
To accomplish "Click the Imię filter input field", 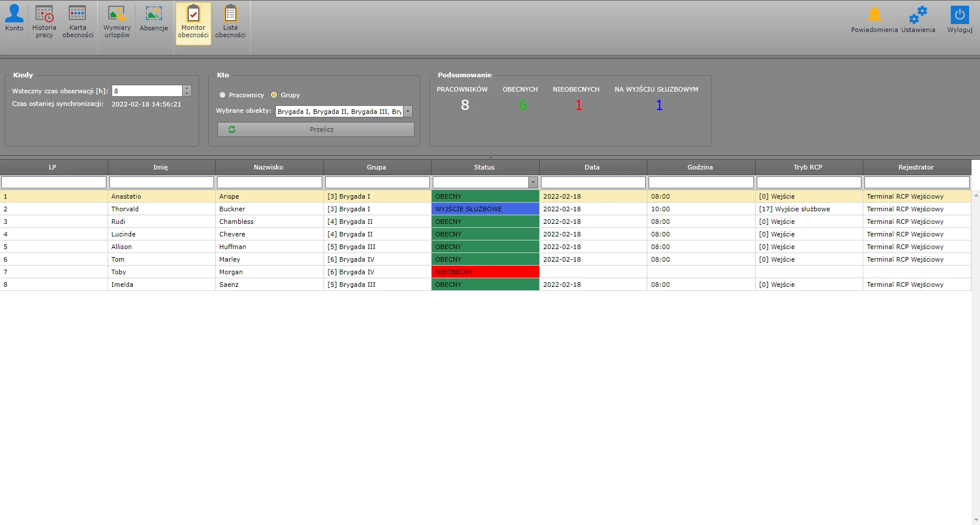I will click(x=161, y=183).
